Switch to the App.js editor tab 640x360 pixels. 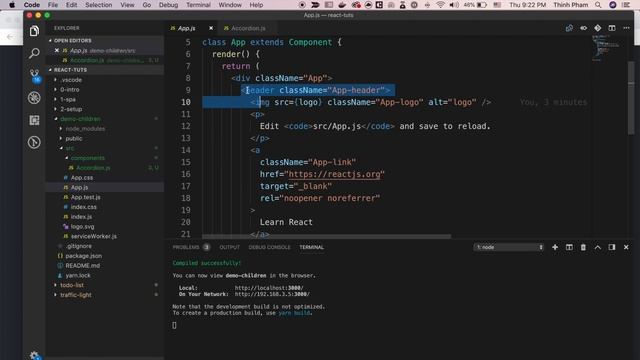coord(187,28)
